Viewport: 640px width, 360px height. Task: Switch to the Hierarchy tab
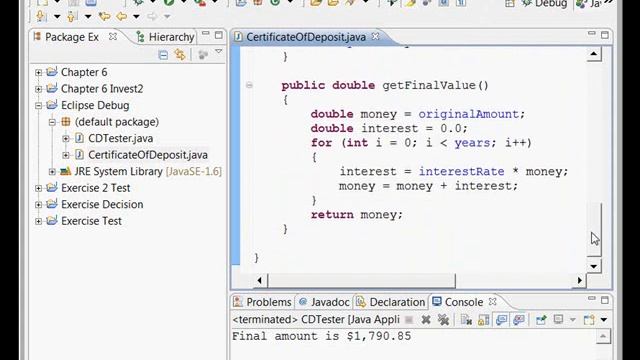coord(165,37)
